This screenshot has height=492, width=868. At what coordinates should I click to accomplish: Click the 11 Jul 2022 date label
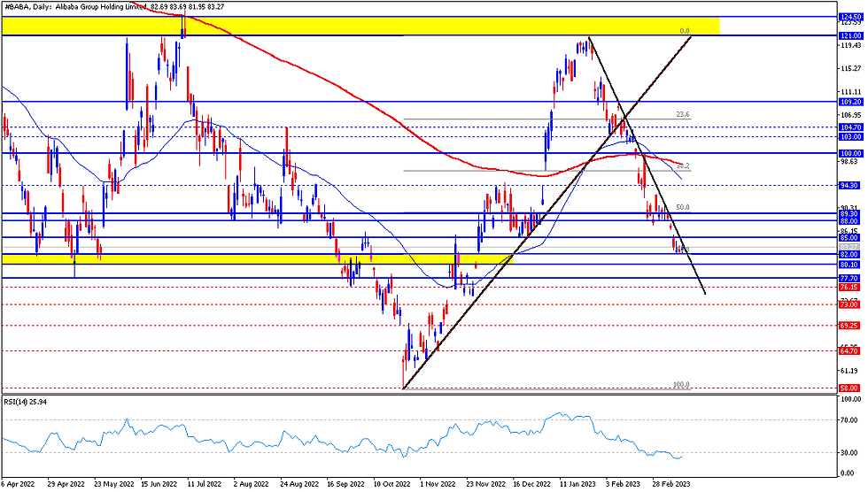[205, 484]
